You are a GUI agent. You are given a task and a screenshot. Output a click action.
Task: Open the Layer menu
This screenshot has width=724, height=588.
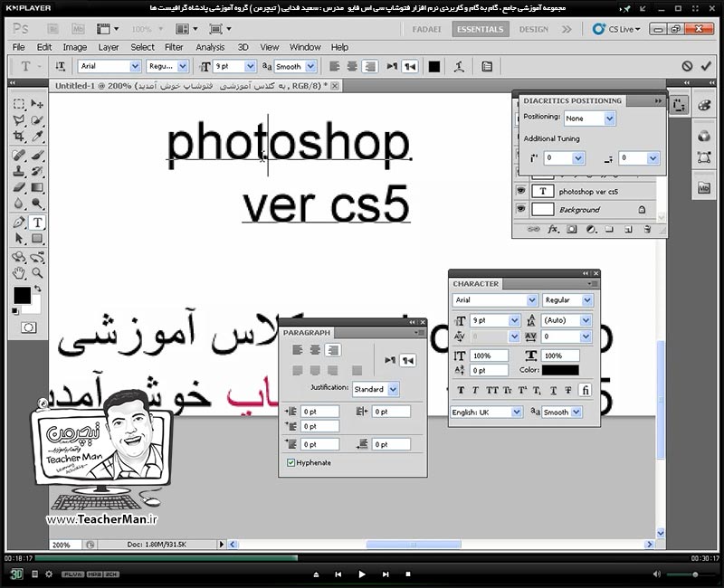[109, 47]
